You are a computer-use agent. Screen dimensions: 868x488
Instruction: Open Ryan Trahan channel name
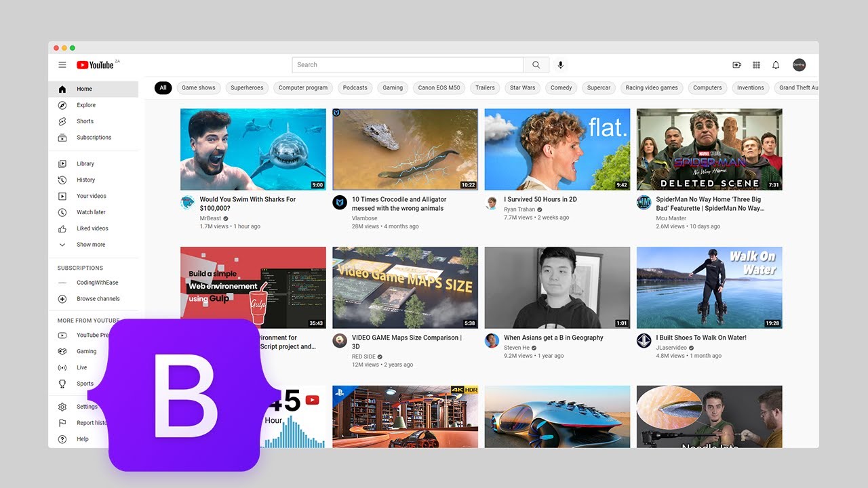click(x=519, y=209)
